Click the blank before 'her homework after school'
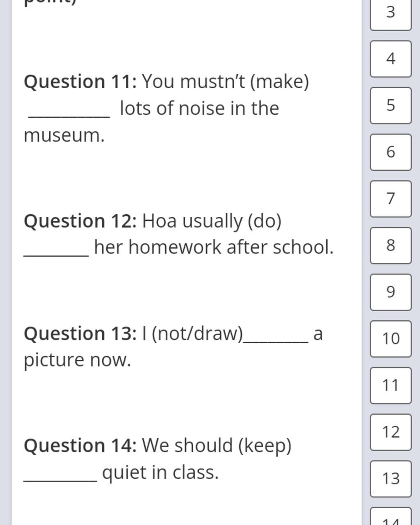This screenshot has height=525, width=420. pyautogui.click(x=56, y=250)
